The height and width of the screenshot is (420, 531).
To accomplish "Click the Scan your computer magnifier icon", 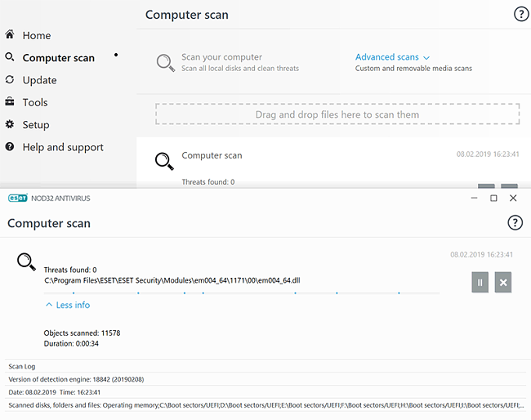I will pos(166,63).
